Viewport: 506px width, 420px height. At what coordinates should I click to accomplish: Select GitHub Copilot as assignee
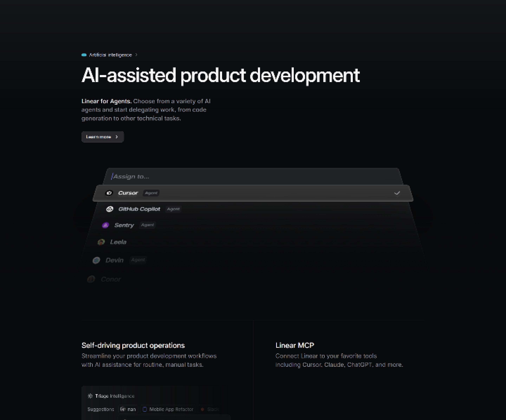[139, 209]
